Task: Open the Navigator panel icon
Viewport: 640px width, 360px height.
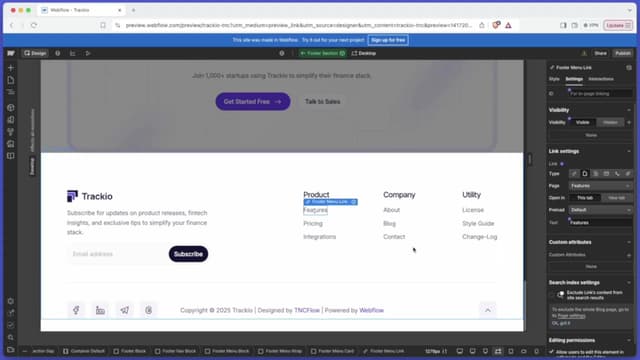Action: 11,92
